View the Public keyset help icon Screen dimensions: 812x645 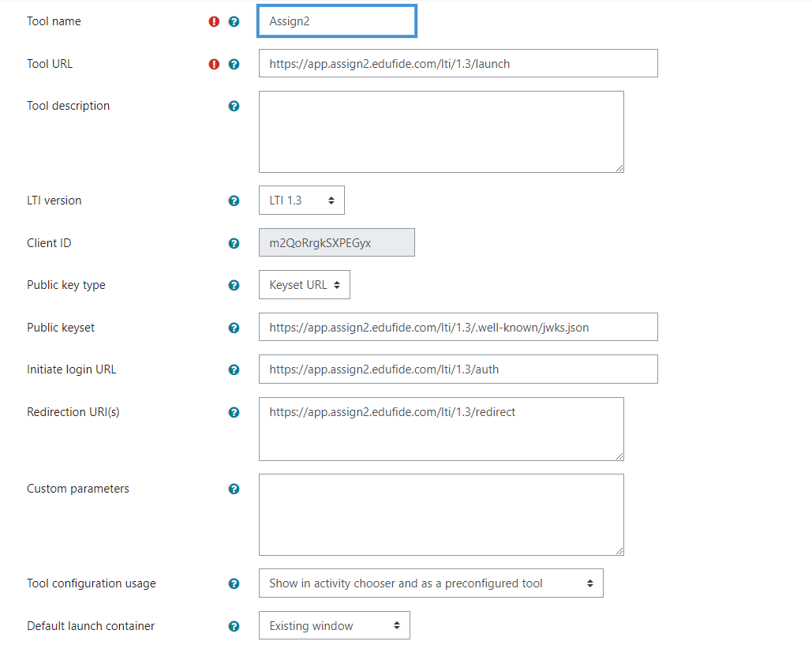pyautogui.click(x=234, y=327)
